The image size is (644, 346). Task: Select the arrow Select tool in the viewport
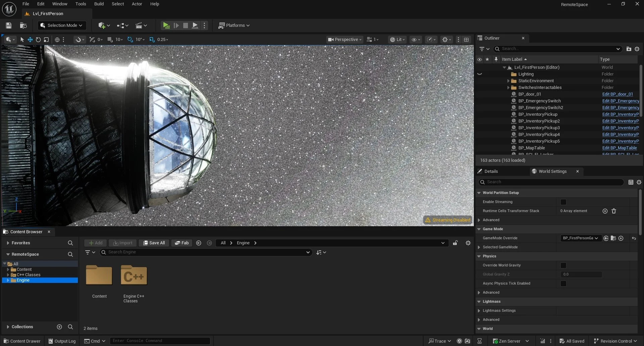click(22, 40)
